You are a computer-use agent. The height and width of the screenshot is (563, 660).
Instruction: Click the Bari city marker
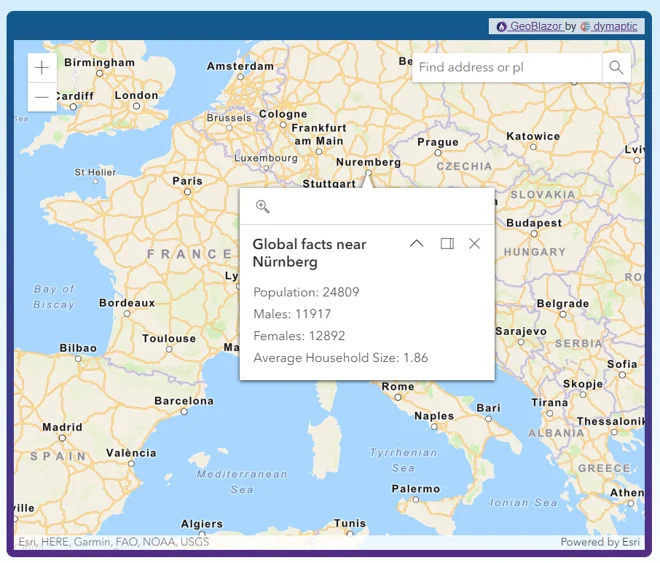tap(488, 419)
